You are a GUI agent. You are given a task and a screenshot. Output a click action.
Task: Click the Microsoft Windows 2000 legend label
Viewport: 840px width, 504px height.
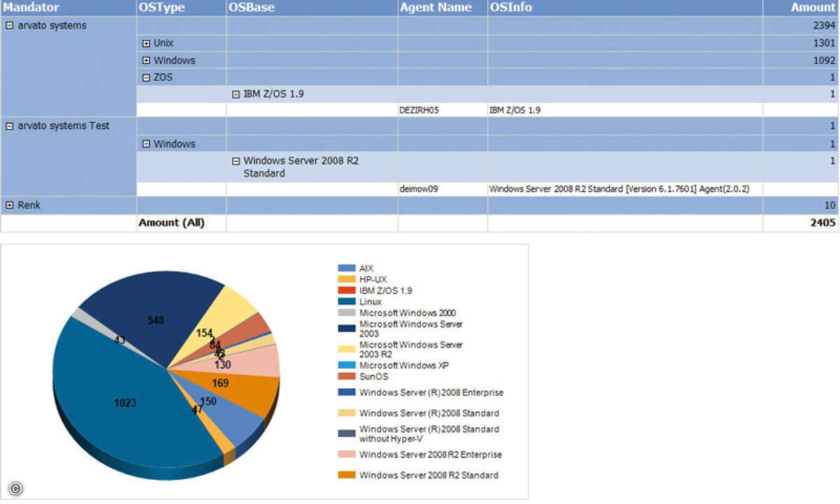coord(407,313)
